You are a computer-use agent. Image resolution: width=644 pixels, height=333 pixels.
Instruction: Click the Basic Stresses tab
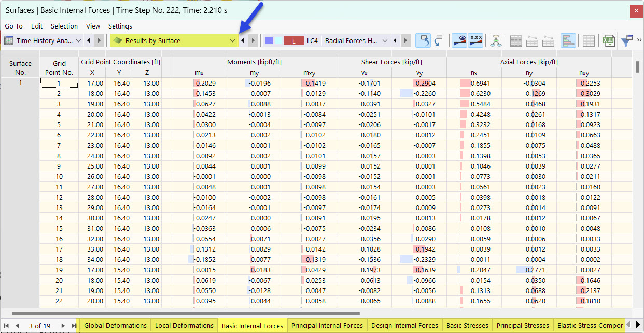click(x=467, y=326)
